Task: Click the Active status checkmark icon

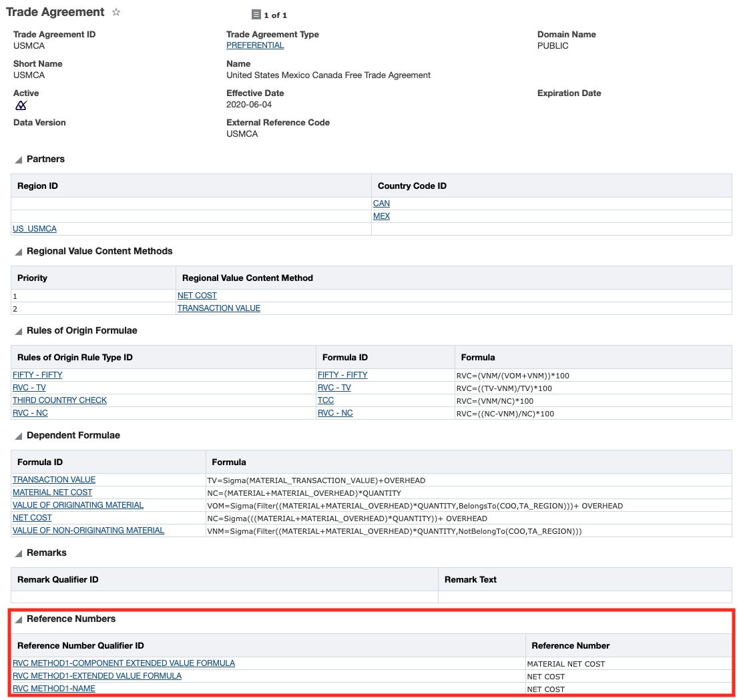Action: pyautogui.click(x=21, y=105)
